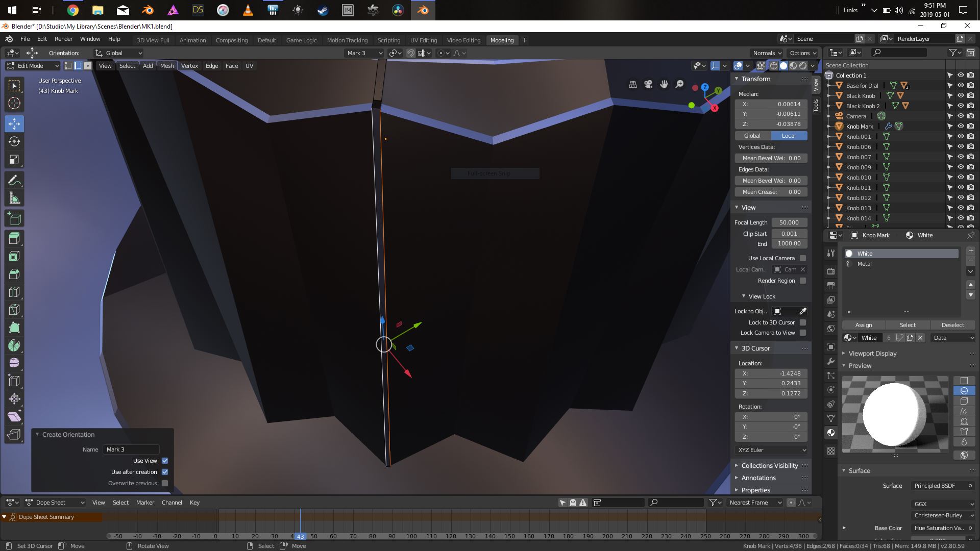
Task: Open XYZ Euler rotation mode dropdown
Action: pos(771,450)
